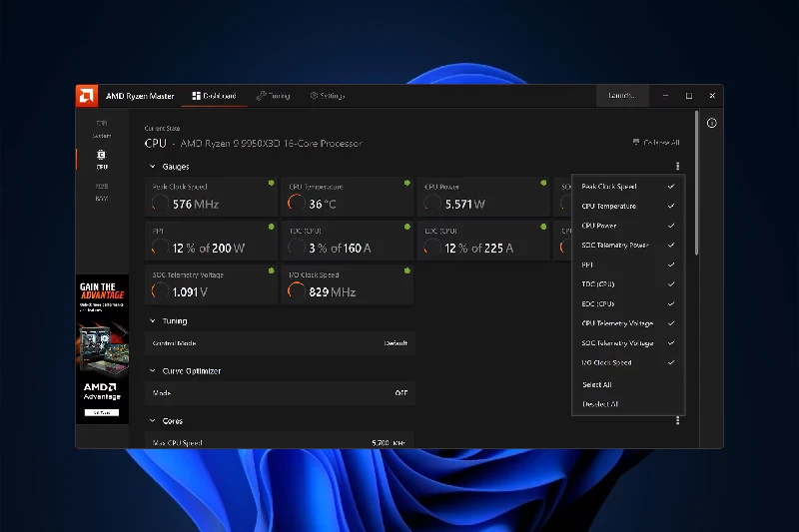Open the RAM section in the sidebar
This screenshot has width=799, height=532.
(x=102, y=192)
